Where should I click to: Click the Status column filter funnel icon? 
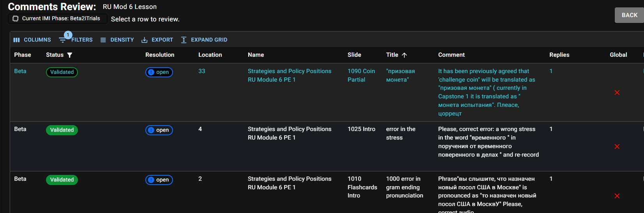[70, 55]
